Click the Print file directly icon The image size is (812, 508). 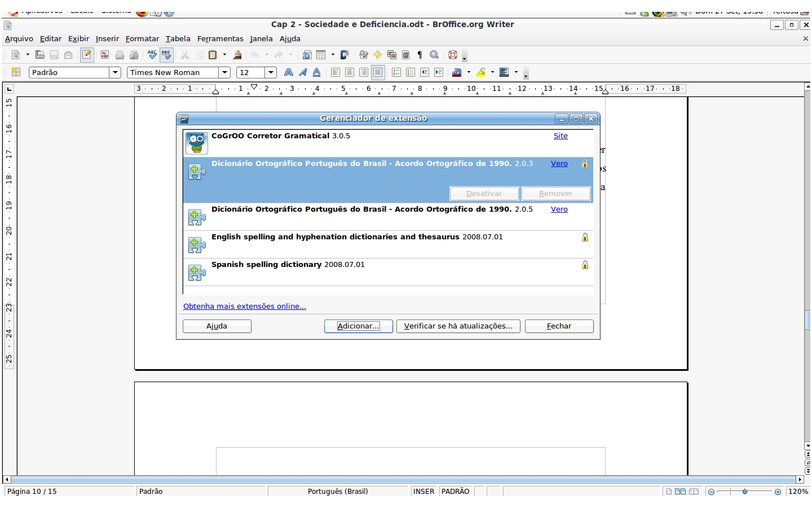(120, 55)
